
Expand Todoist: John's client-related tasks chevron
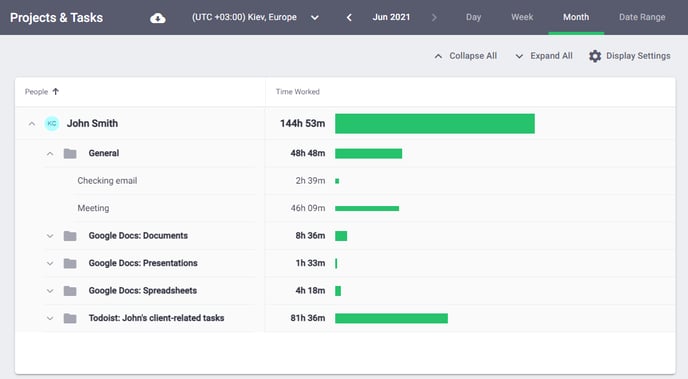50,318
